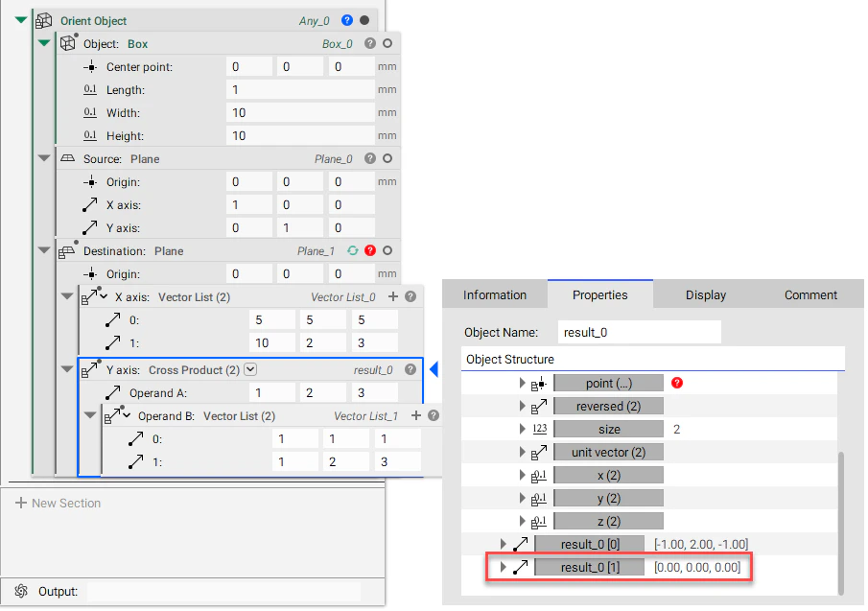Switch to the Properties tab

coord(600,294)
